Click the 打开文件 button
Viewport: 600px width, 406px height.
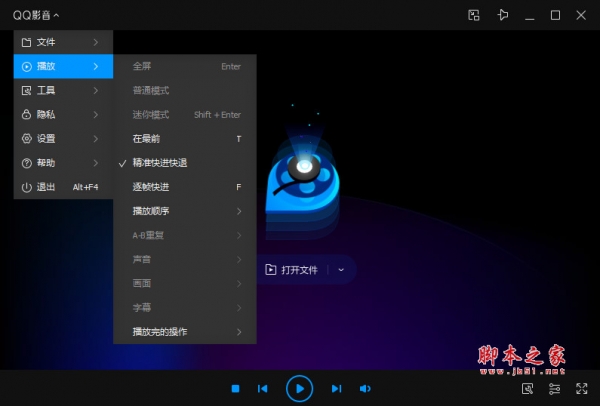(x=292, y=270)
